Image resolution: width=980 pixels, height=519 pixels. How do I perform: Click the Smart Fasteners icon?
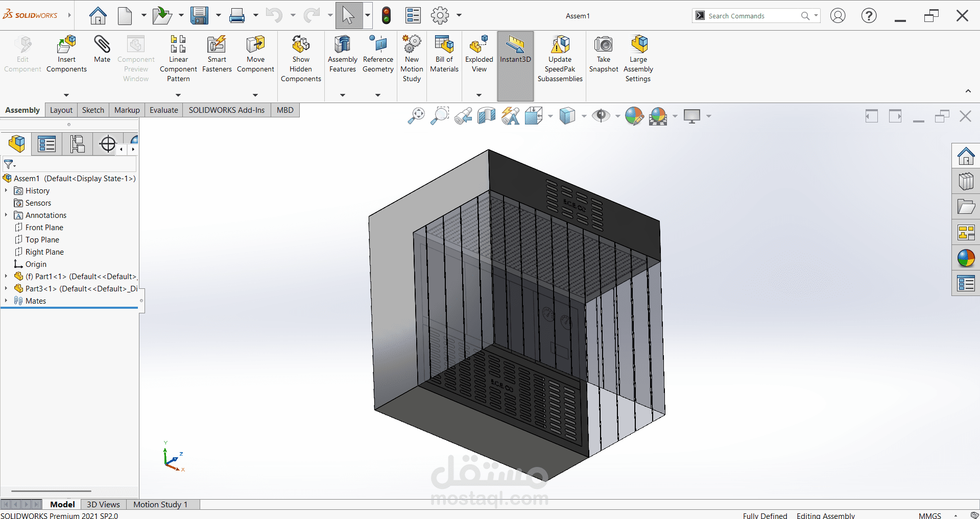pyautogui.click(x=217, y=45)
